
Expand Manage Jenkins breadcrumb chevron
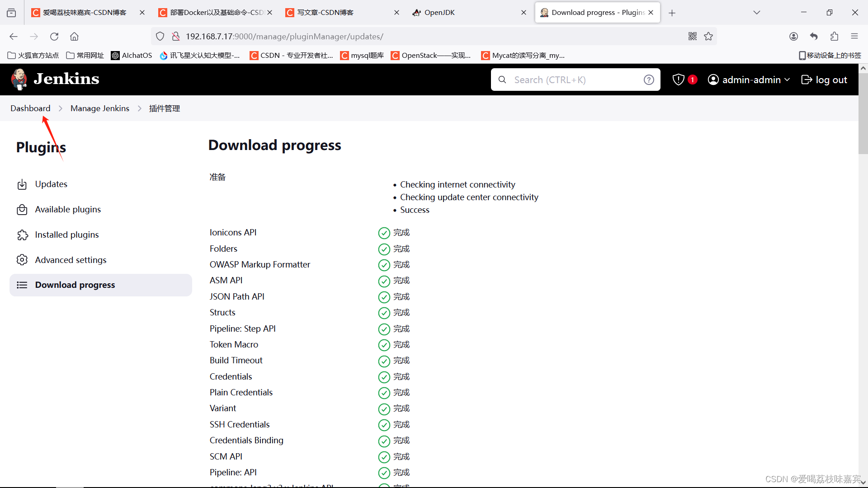[x=139, y=108]
